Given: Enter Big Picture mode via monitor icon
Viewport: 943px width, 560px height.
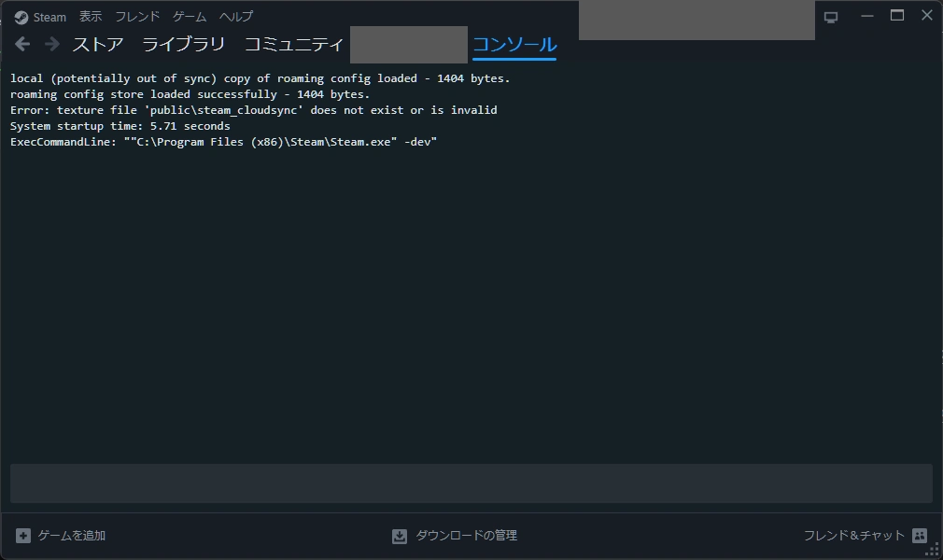Looking at the screenshot, I should coord(830,16).
